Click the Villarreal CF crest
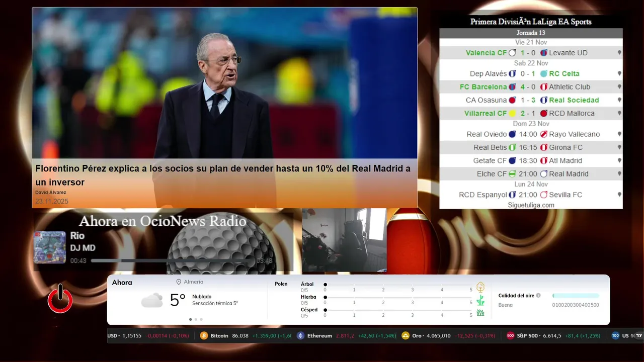Screen dimensions: 644x362 point(512,114)
